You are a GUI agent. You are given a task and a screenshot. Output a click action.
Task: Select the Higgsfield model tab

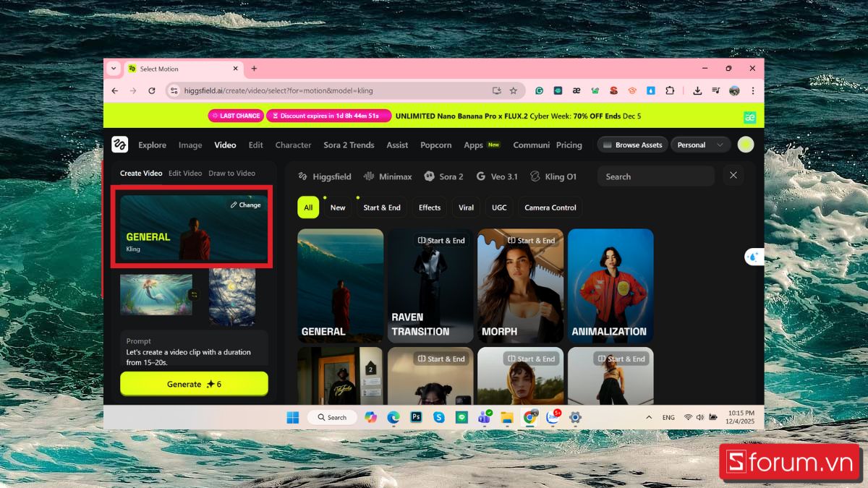point(324,176)
